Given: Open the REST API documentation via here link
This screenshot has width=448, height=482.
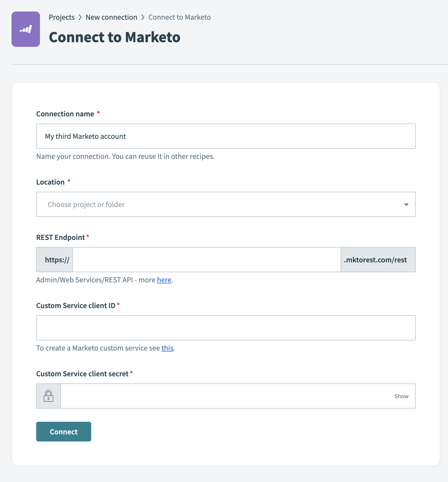Looking at the screenshot, I should click(x=164, y=280).
